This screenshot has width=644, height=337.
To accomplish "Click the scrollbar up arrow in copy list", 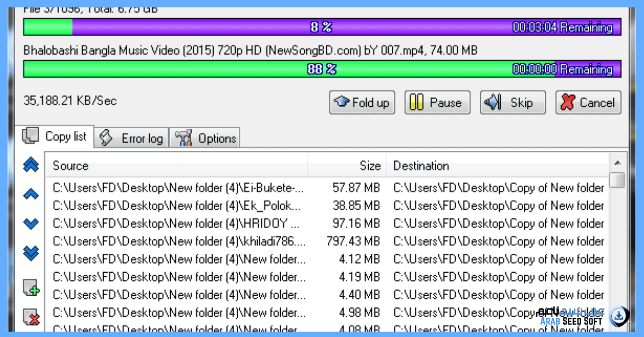I will point(617,163).
